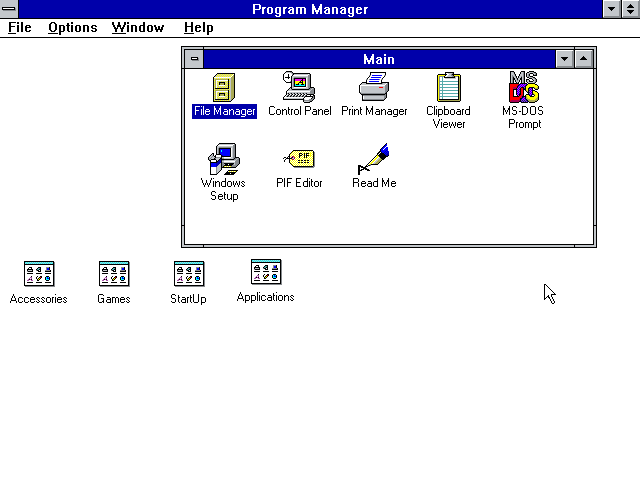The width and height of the screenshot is (640, 480).
Task: Click the Accessories program group icon
Action: tap(39, 274)
